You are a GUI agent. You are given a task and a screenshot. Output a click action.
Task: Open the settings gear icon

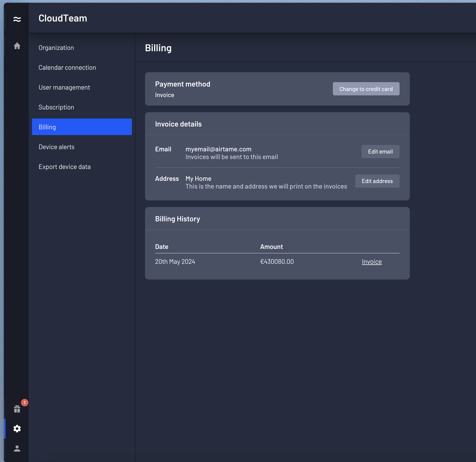(17, 429)
